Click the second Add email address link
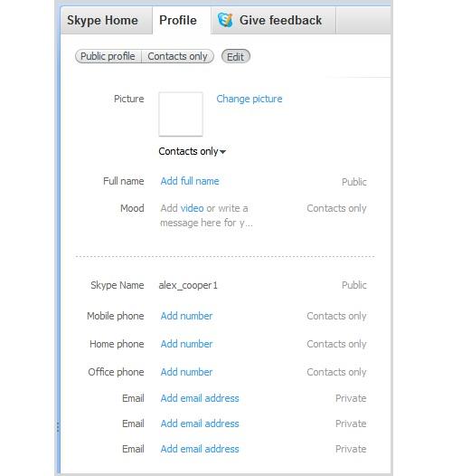 coord(200,424)
